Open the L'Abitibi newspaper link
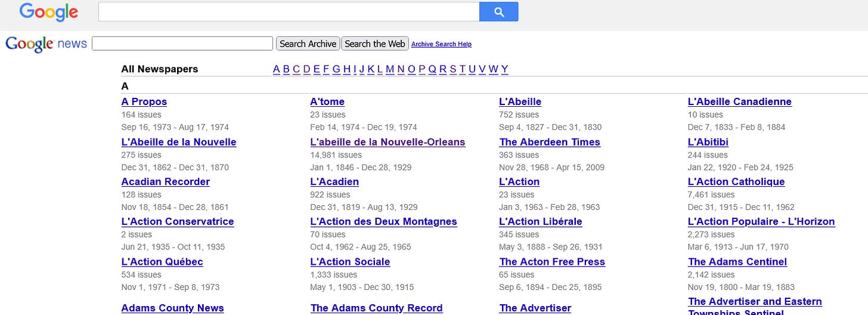This screenshot has height=315, width=868. [708, 143]
